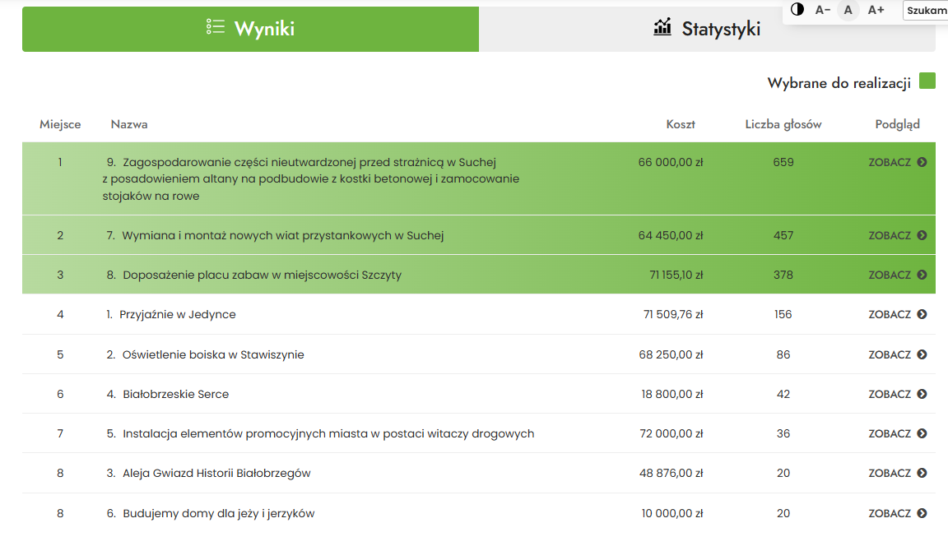Toggle the high contrast mode icon
The width and height of the screenshot is (948, 560).
(797, 10)
